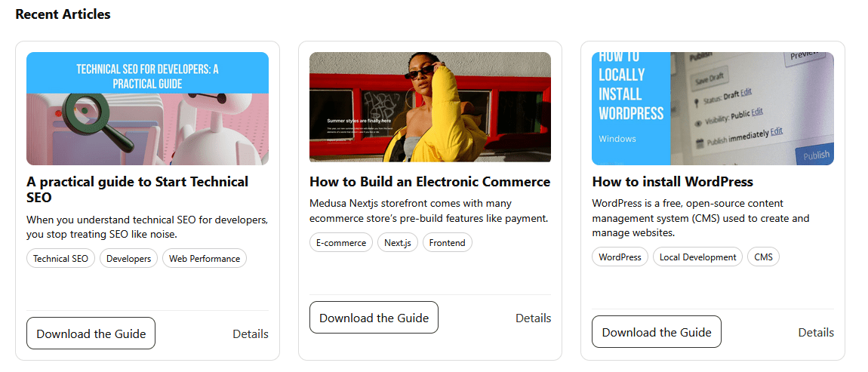This screenshot has height=372, width=868.
Task: Download the Guide for WordPress article
Action: (657, 331)
